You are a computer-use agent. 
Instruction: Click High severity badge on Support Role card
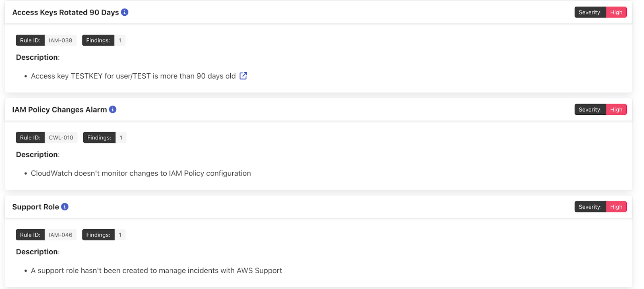click(616, 207)
